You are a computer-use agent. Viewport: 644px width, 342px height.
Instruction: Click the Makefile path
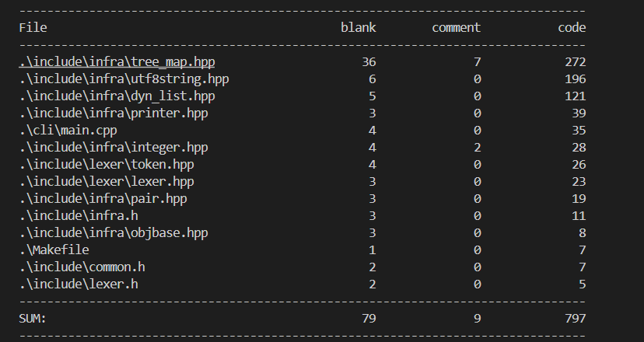click(x=54, y=250)
